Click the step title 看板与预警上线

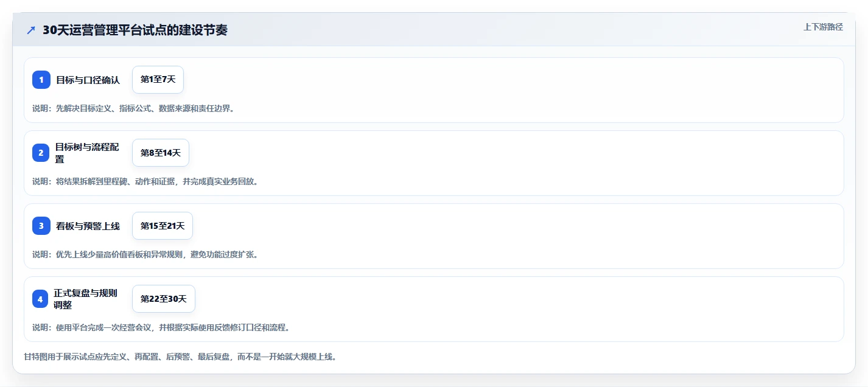coord(88,226)
